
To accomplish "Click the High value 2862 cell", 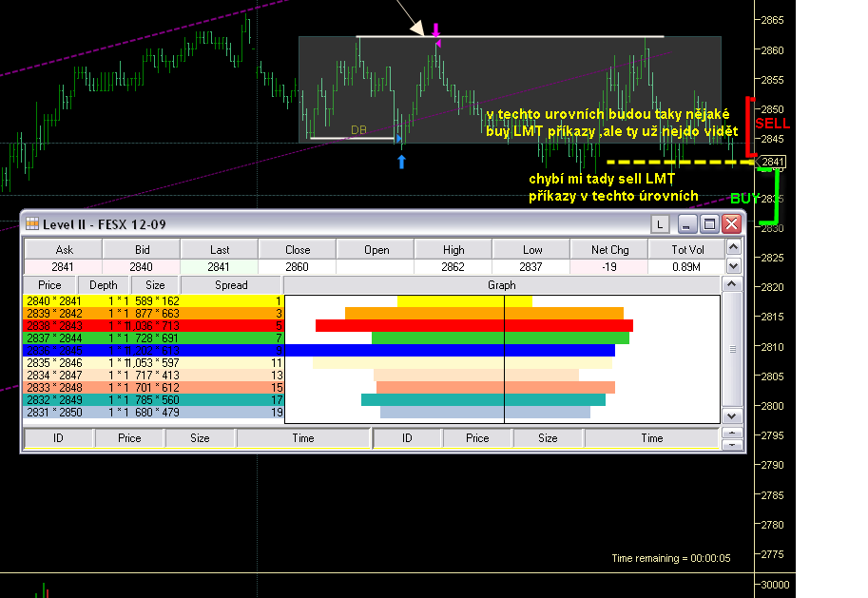I will [x=453, y=267].
